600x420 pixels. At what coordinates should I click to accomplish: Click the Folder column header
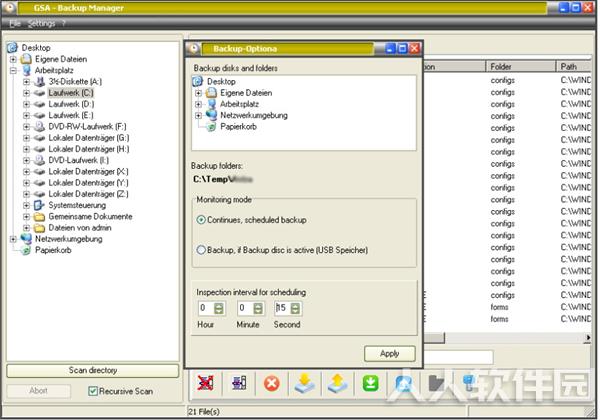pos(520,67)
